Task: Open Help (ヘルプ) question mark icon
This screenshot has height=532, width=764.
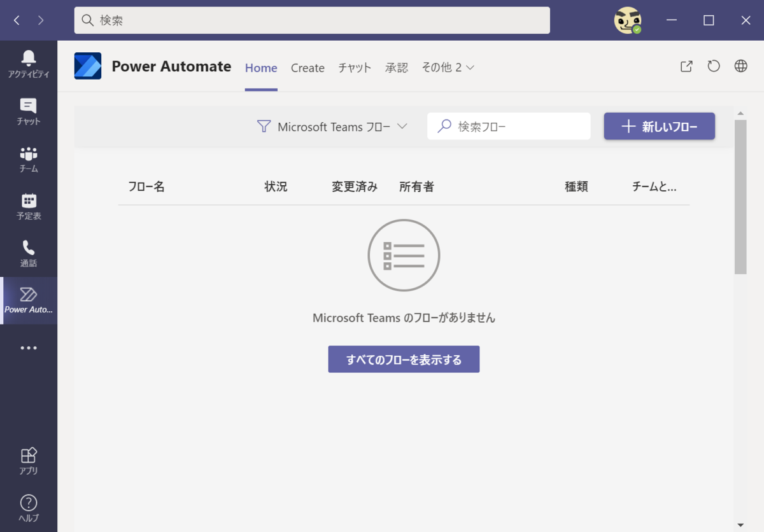Action: click(x=29, y=508)
